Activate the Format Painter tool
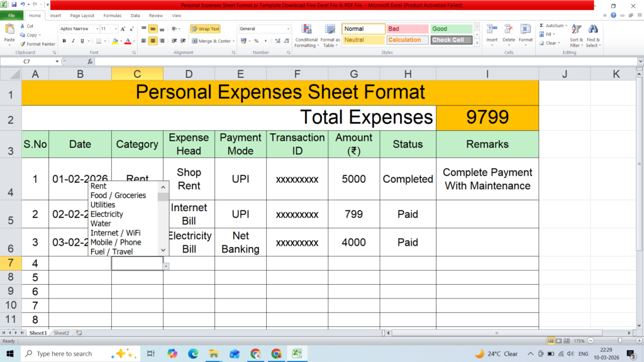The width and height of the screenshot is (644, 362). click(x=37, y=44)
